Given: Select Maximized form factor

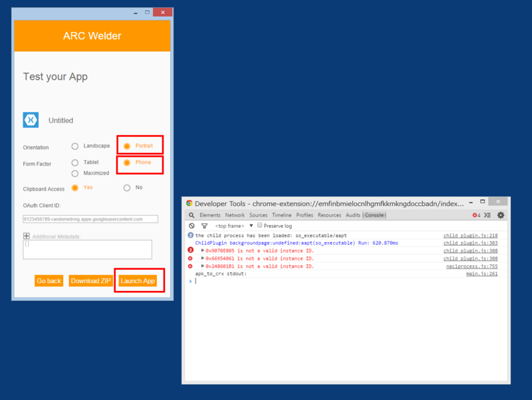Looking at the screenshot, I should click(75, 173).
